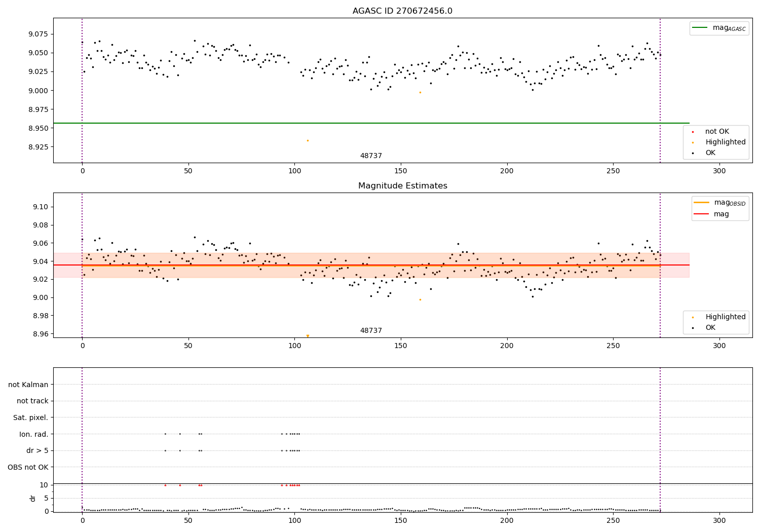Click "OK" legend entry in top plot
The width and height of the screenshot is (760, 532).
(704, 153)
